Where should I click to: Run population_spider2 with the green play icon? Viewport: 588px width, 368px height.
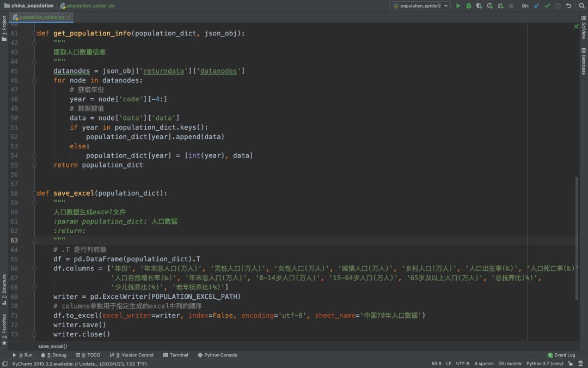458,5
